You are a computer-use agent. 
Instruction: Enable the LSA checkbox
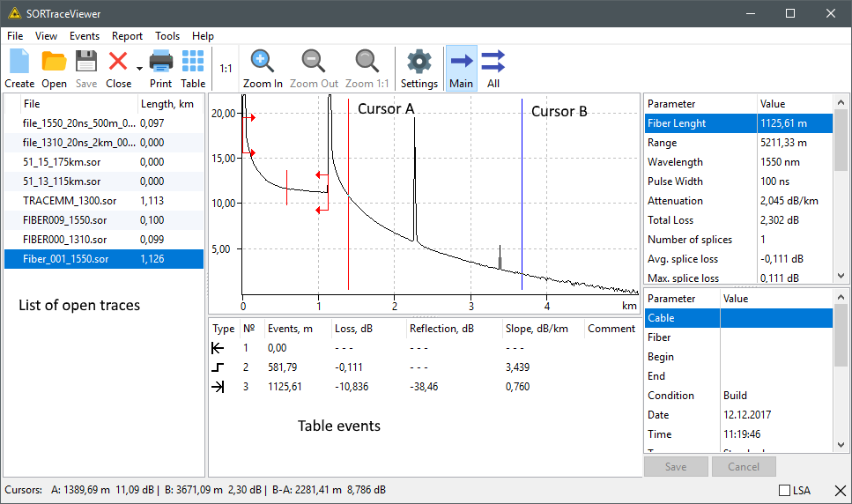[x=784, y=490]
